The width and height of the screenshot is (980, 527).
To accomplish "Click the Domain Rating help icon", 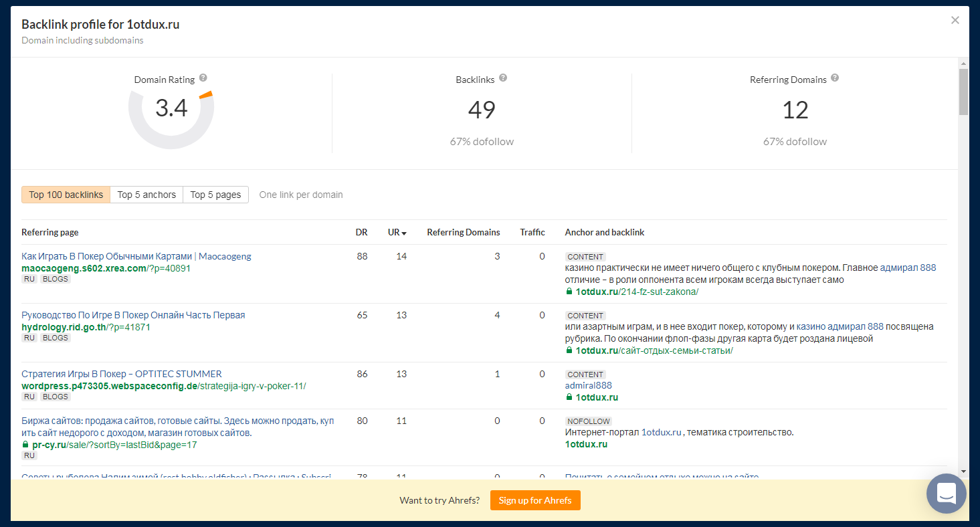I will 203,78.
